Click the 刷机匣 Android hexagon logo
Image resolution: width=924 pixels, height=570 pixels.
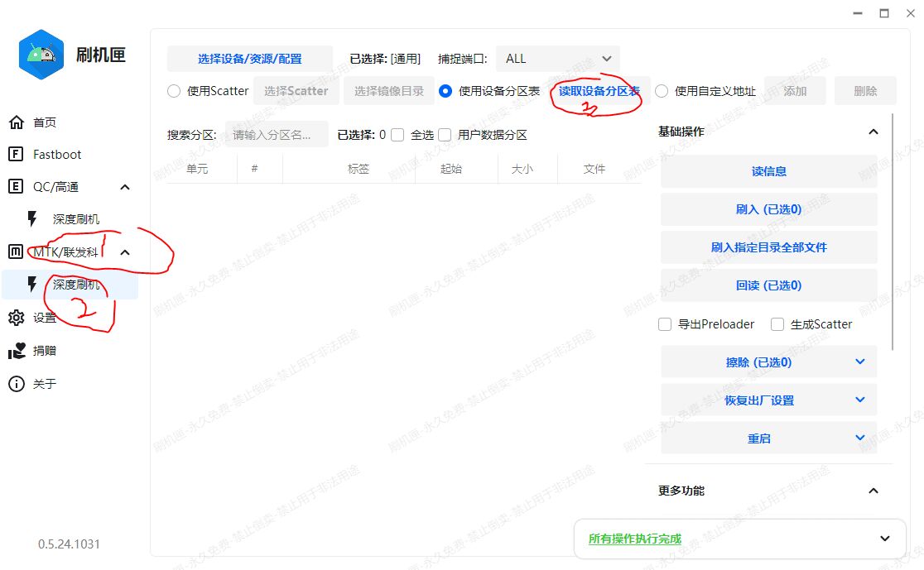pyautogui.click(x=41, y=55)
